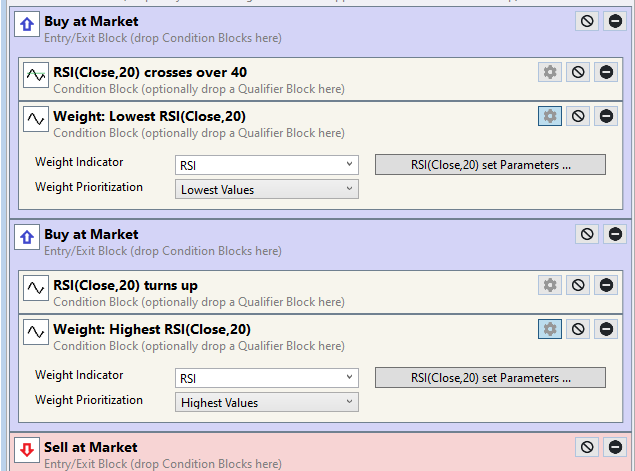
Task: Open Weight Indicator dropdown under Highest RSI
Action: coord(266,378)
